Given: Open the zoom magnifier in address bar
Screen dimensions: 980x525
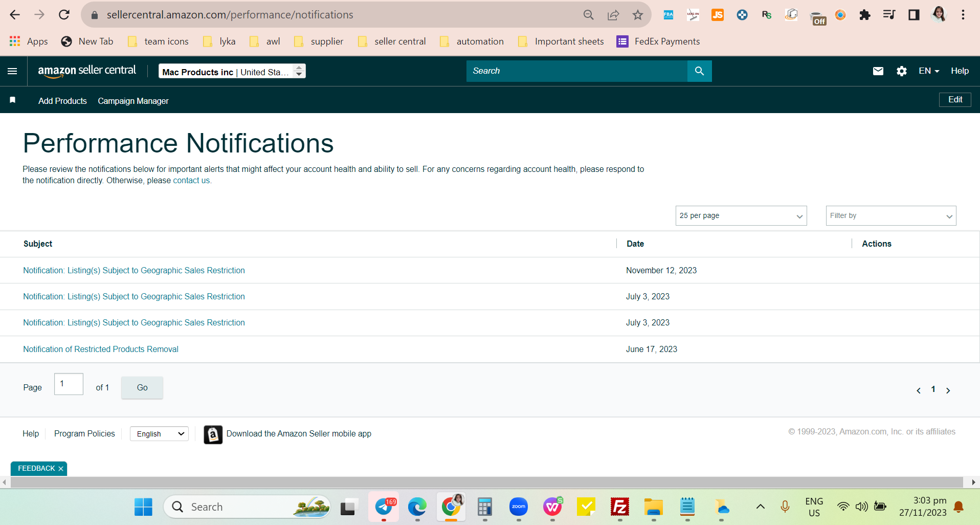Looking at the screenshot, I should click(x=589, y=15).
